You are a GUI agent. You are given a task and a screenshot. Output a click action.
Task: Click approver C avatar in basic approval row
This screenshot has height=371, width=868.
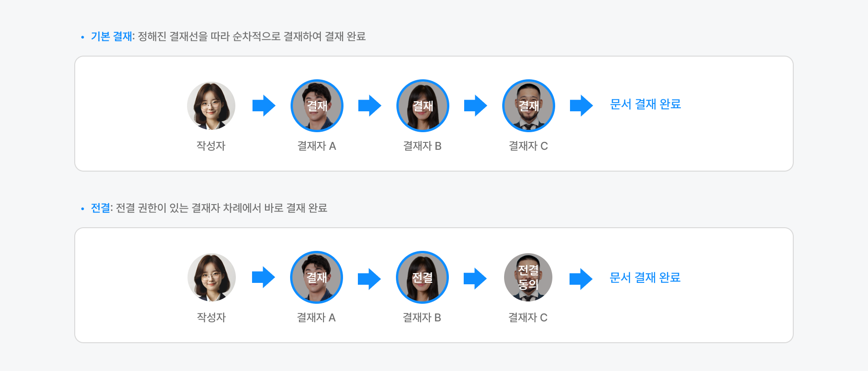click(529, 106)
